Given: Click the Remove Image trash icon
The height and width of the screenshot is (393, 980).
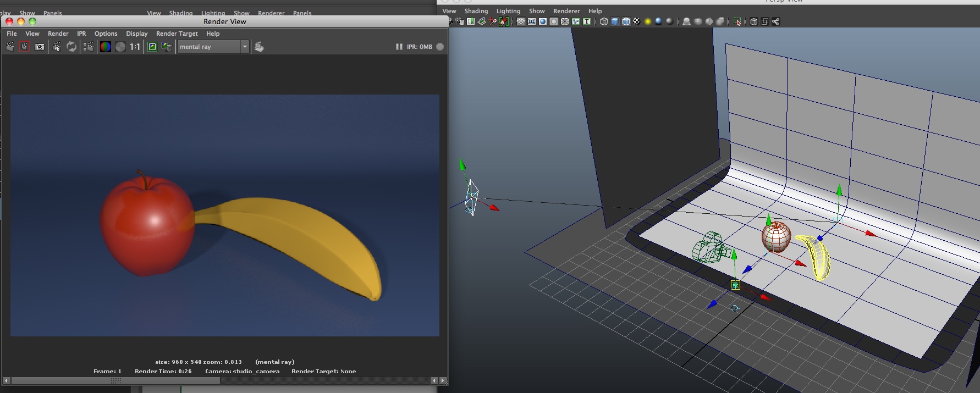Looking at the screenshot, I should pos(167,47).
